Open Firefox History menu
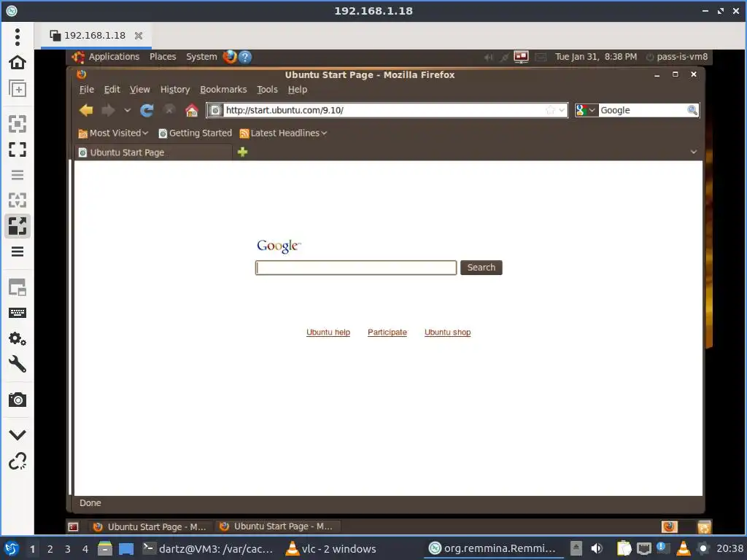The height and width of the screenshot is (560, 747). [x=175, y=90]
